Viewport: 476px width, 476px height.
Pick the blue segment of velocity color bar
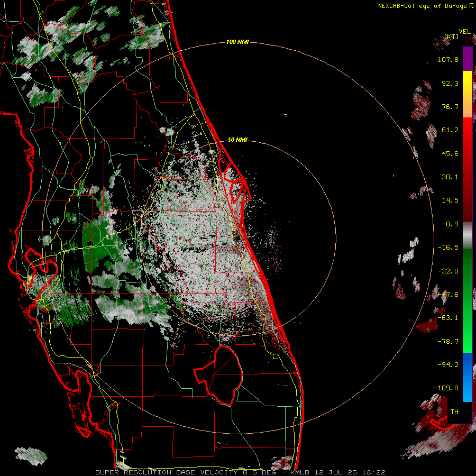pos(467,377)
